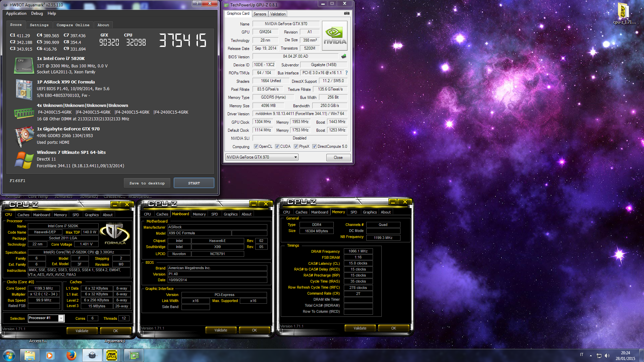Click Validate in the left CPU-Z window
Image resolution: width=644 pixels, height=362 pixels.
tap(82, 331)
